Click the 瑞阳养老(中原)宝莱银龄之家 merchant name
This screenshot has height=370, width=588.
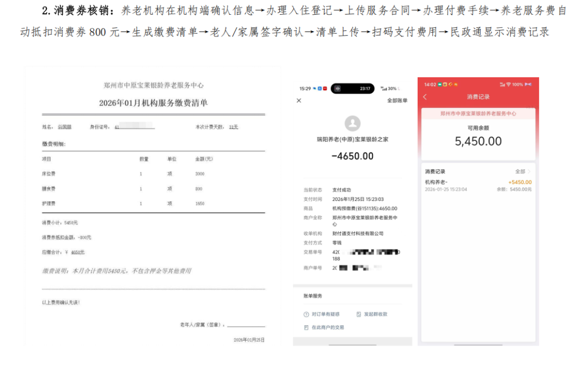pos(352,139)
